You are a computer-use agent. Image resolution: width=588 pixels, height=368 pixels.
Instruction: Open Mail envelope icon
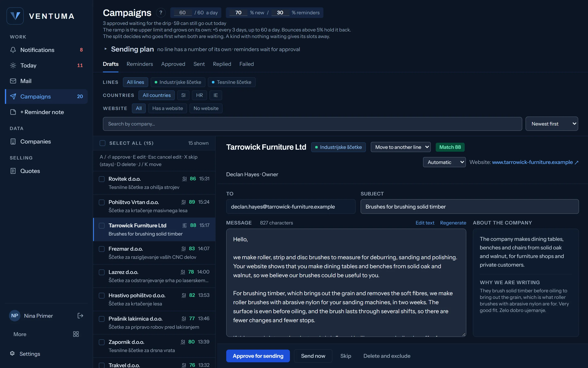13,81
